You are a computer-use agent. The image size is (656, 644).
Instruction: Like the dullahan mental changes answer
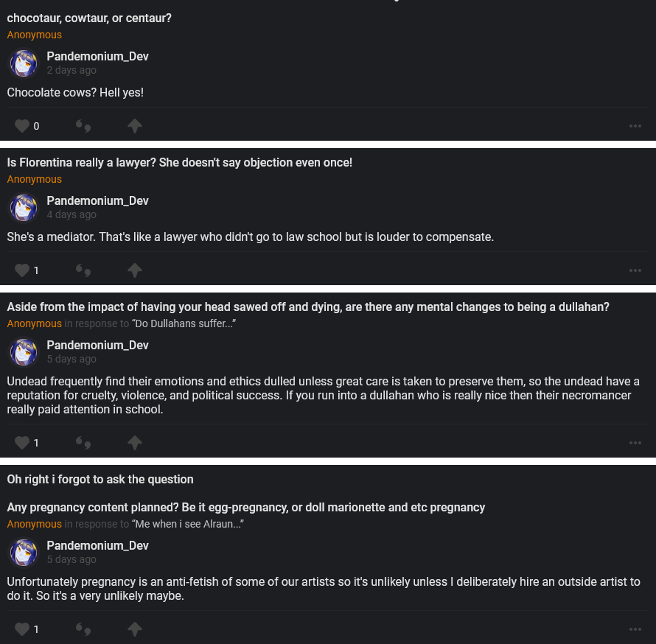22,443
